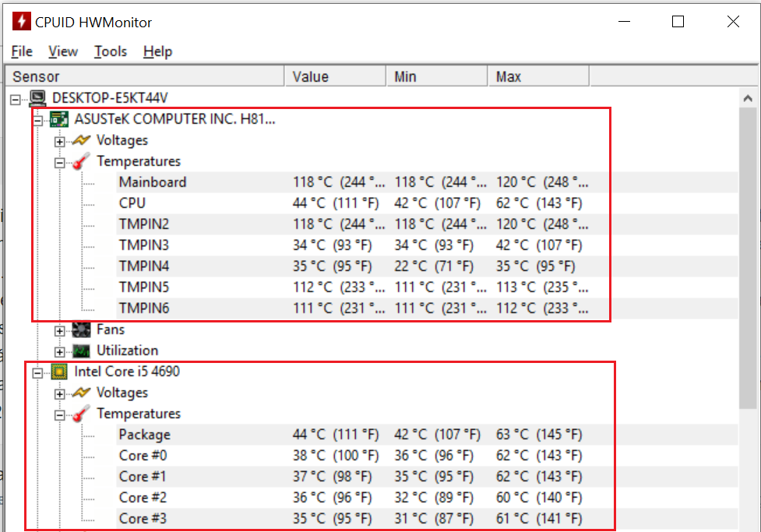This screenshot has width=761, height=532.
Task: Select the DESKTOP-E5KT44V tree label
Action: 110,98
